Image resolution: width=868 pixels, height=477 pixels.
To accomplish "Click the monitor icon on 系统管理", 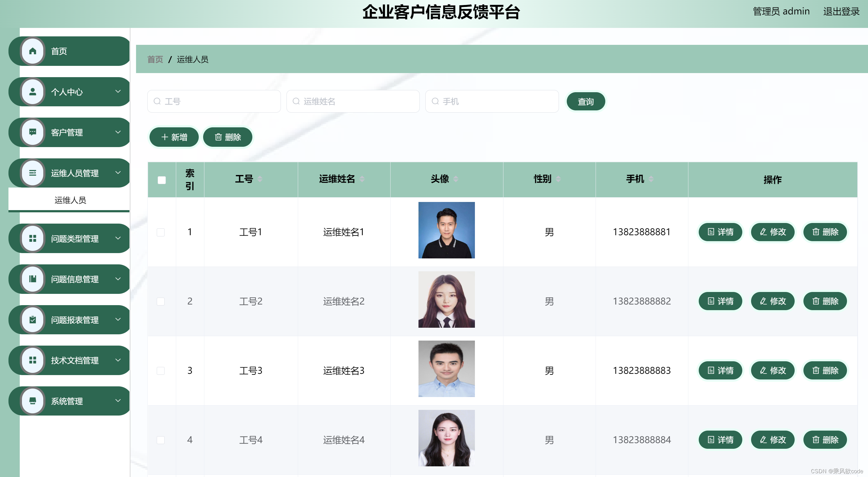I will 33,401.
